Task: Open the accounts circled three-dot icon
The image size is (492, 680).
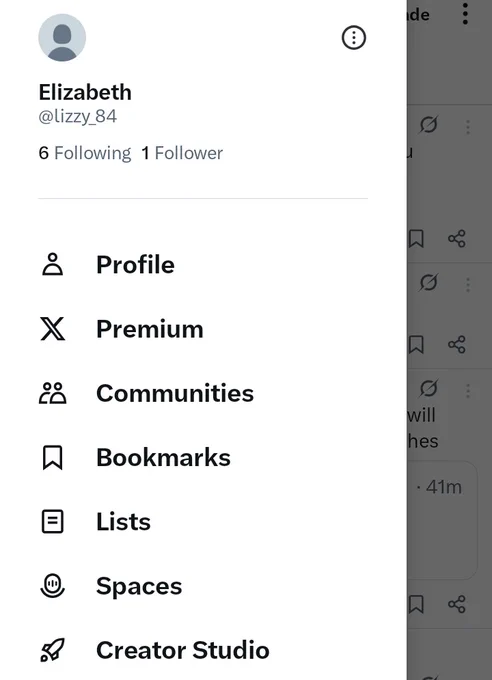Action: pos(354,38)
